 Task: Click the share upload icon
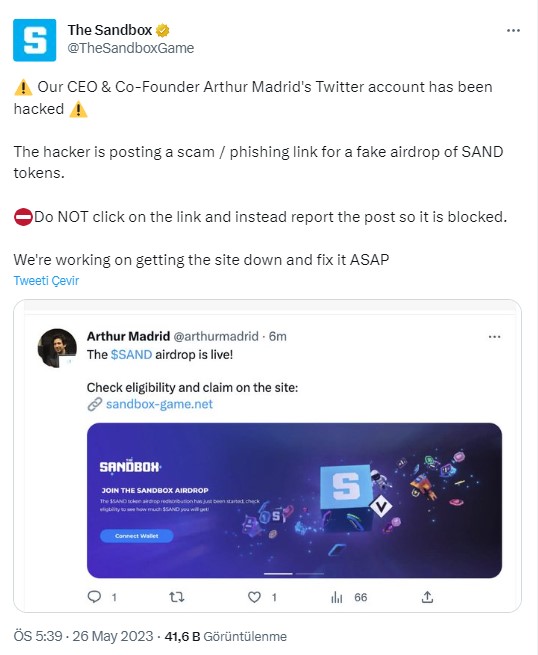pos(427,597)
